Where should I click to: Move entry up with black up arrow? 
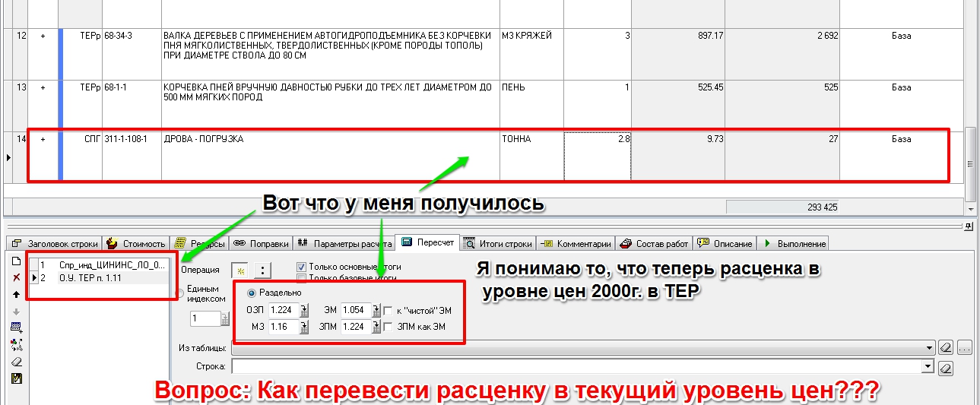click(16, 294)
